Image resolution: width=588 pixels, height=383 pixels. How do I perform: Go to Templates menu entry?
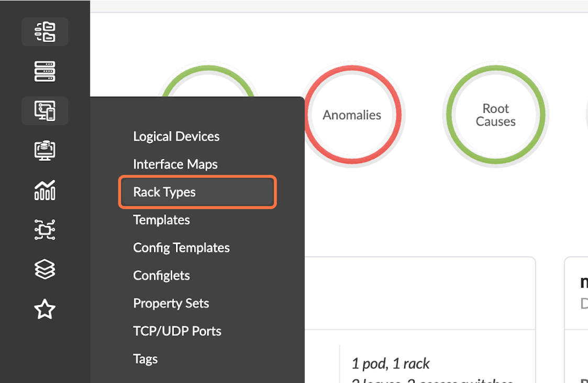coord(161,220)
